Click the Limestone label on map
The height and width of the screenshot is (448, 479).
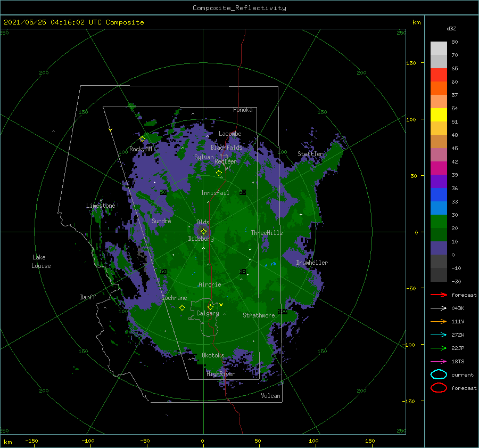(101, 206)
